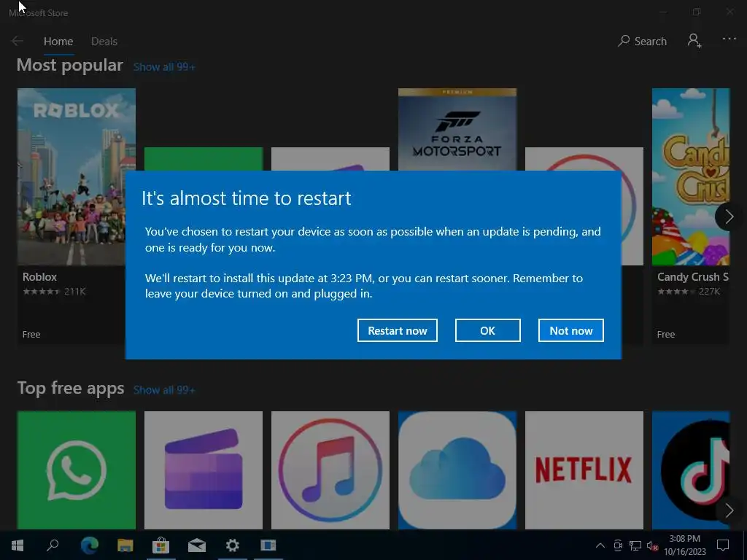Screen dimensions: 747x560
Task: Open the Deals tab
Action: coord(104,42)
